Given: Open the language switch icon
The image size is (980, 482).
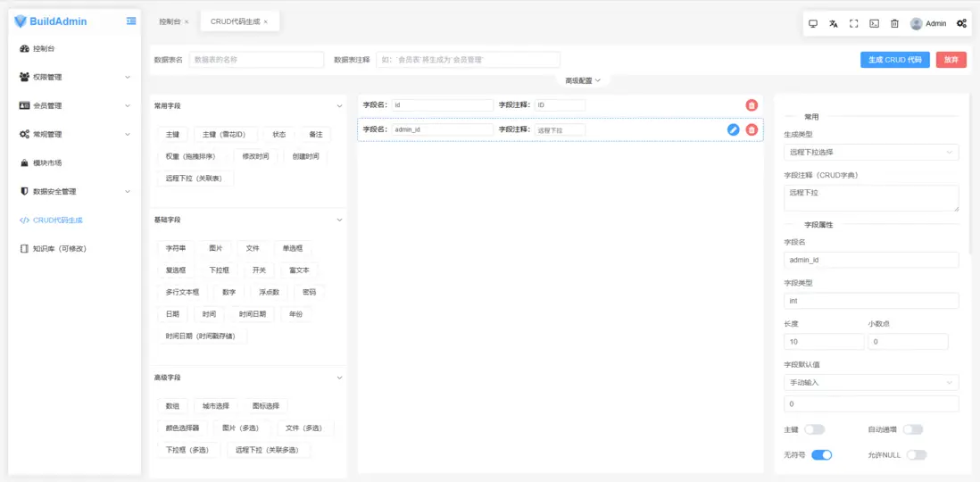Looking at the screenshot, I should (x=833, y=24).
